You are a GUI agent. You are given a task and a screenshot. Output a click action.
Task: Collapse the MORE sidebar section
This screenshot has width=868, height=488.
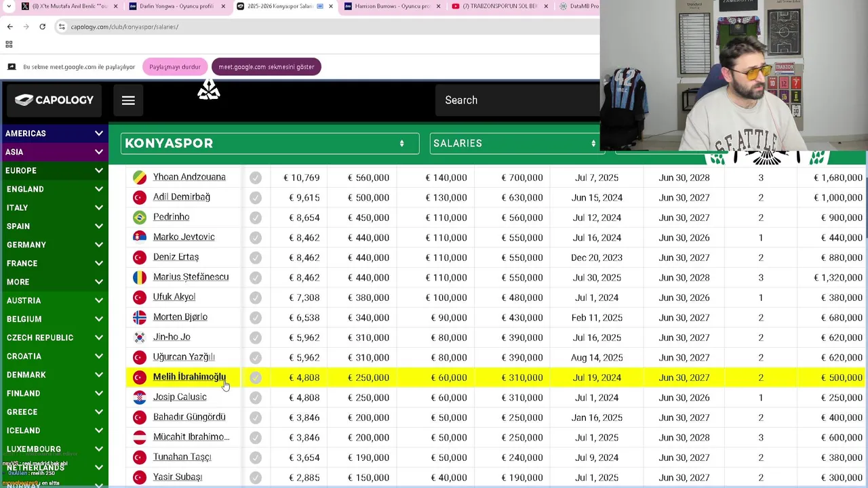click(54, 282)
